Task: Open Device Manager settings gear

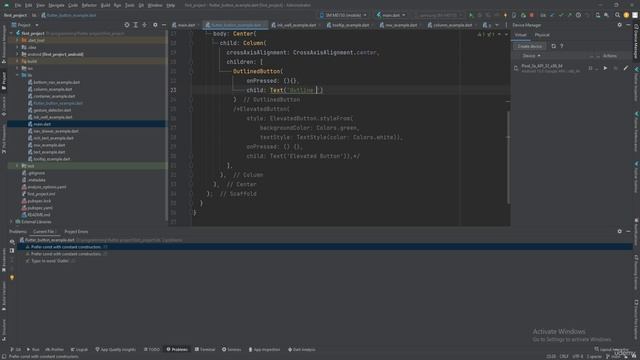Action: [620, 25]
